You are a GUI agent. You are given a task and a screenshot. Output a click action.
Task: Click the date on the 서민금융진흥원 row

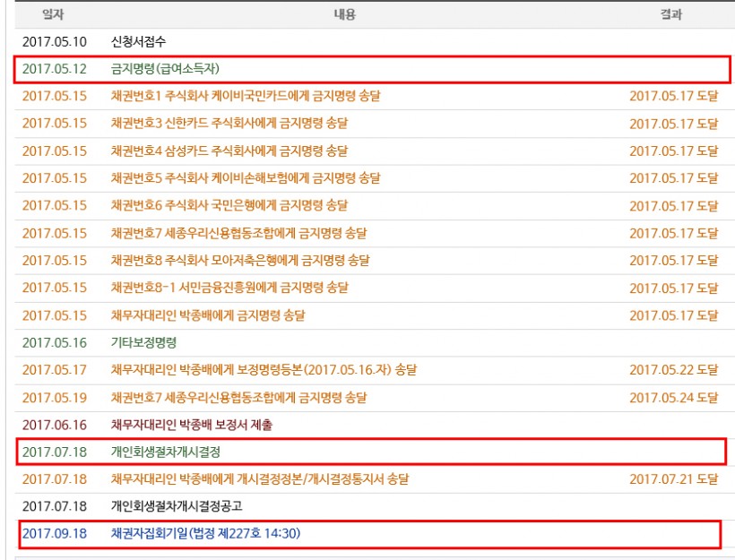point(55,288)
